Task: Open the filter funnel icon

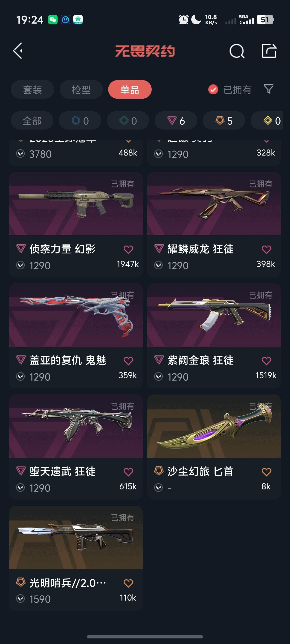Action: pos(269,89)
